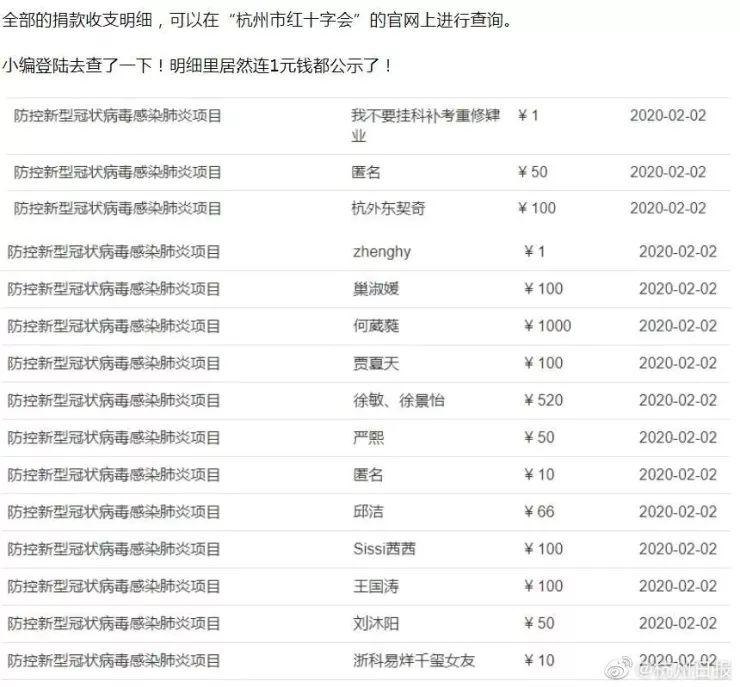Click the date in 我不要挂科补考重修肄业 row
Viewport: 740px width, 687px height.
[668, 116]
